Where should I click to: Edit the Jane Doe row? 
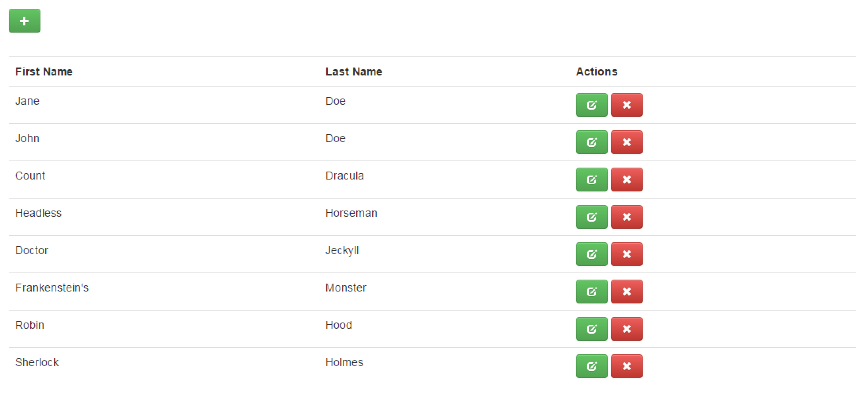(x=591, y=105)
